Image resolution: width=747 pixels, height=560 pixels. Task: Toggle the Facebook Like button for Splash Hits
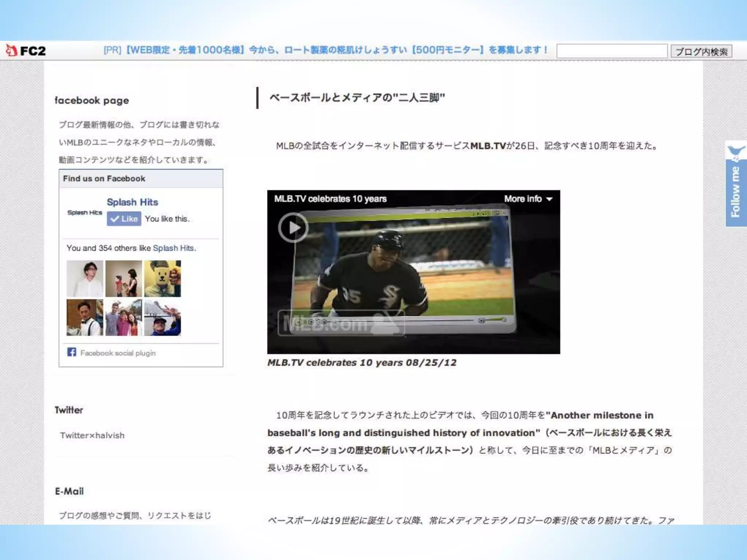coord(124,219)
